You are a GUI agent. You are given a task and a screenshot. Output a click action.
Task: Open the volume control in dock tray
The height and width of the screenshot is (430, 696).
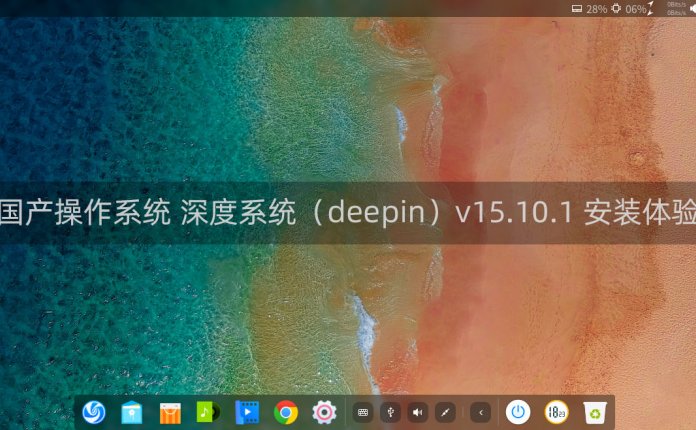point(418,412)
